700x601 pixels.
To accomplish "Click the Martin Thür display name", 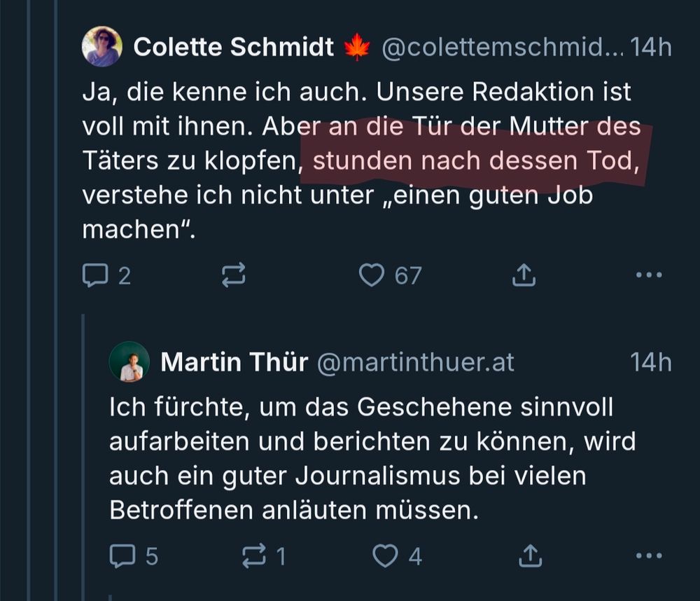I will click(x=234, y=362).
